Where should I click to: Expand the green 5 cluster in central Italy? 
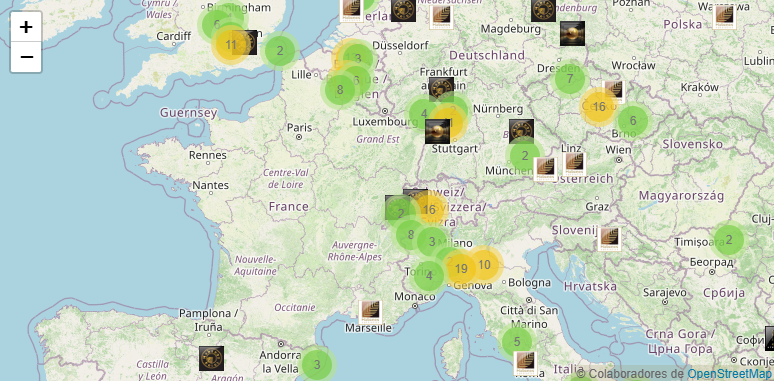point(517,342)
